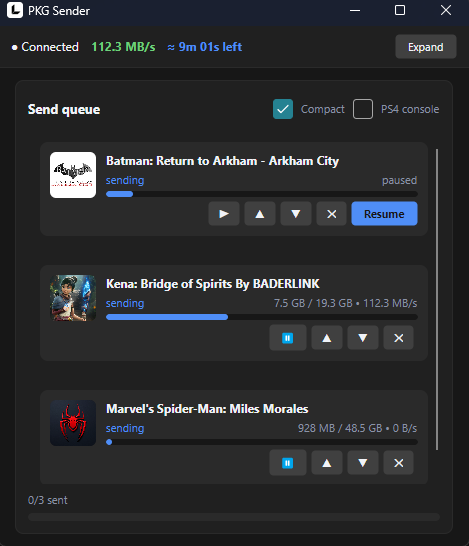Click the overall queue progress bar at bottom

(234, 517)
